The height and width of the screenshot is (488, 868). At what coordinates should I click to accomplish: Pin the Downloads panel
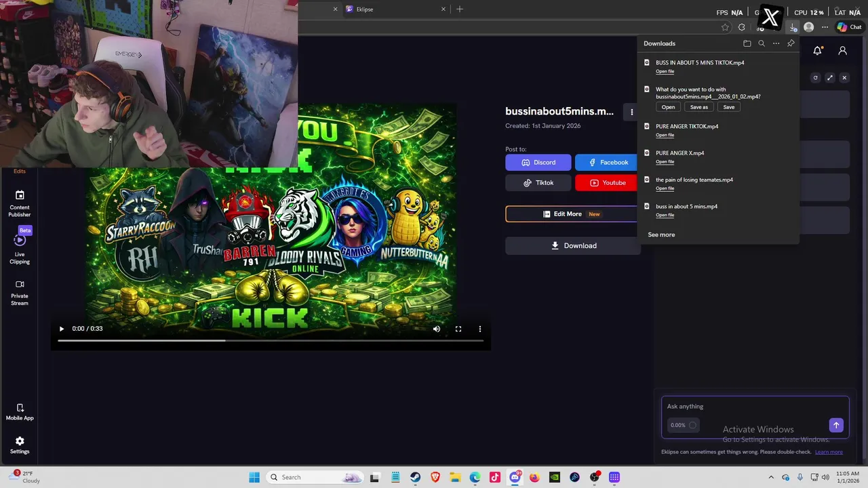coord(791,43)
